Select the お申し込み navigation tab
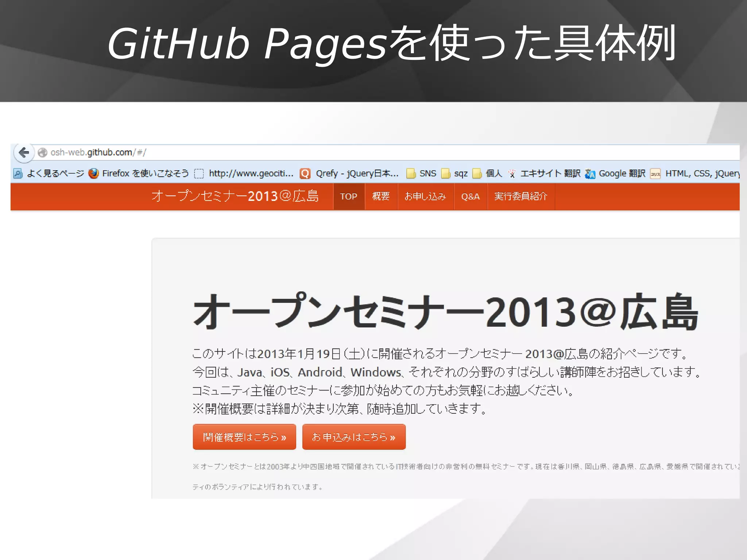The width and height of the screenshot is (747, 560). point(425,197)
